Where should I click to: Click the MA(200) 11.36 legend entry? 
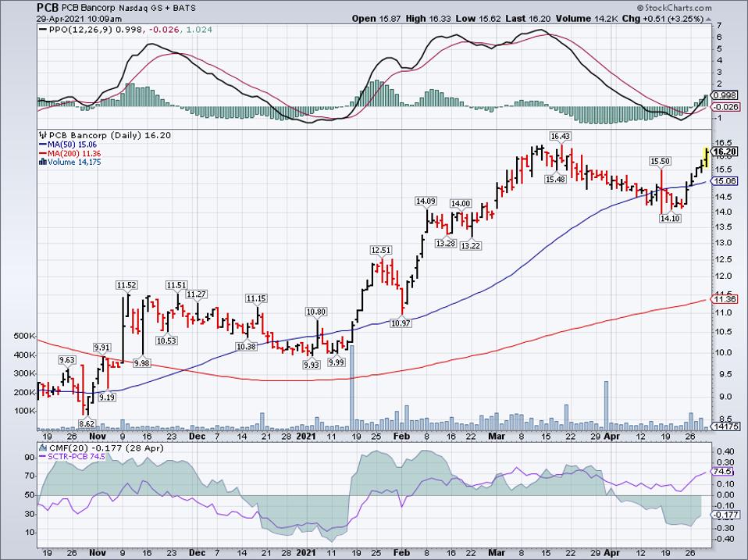click(x=70, y=153)
